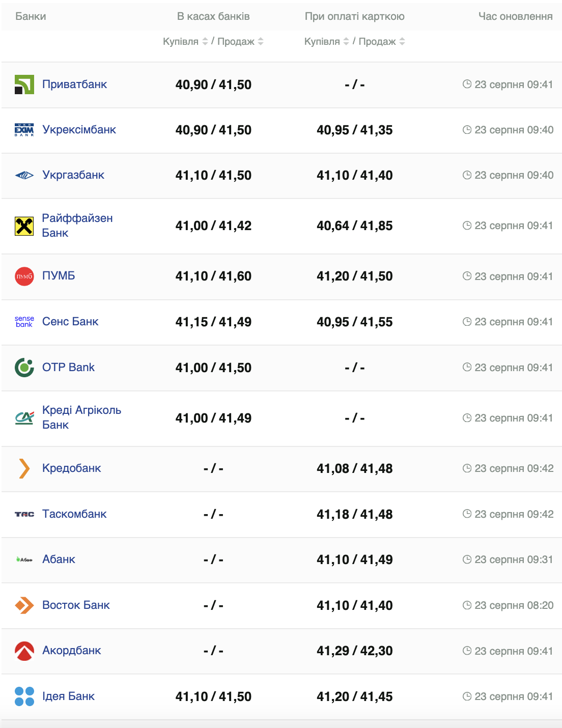
Task: Click the Ukreximbank EXIM logo icon
Action: tap(24, 130)
